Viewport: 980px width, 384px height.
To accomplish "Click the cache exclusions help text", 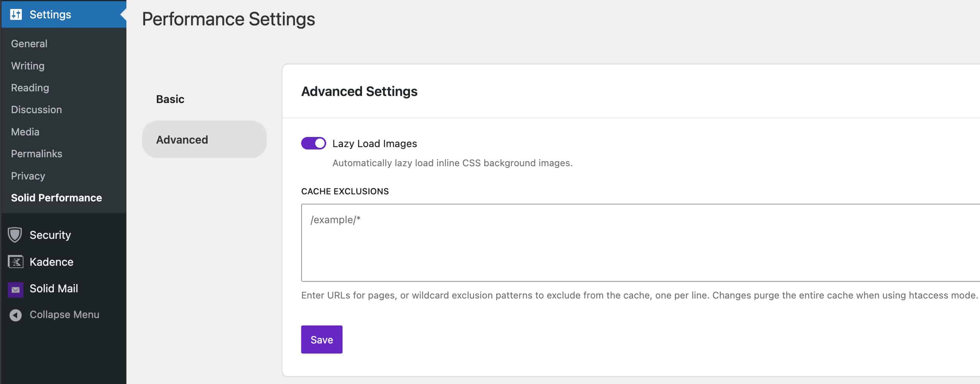I will [x=639, y=295].
